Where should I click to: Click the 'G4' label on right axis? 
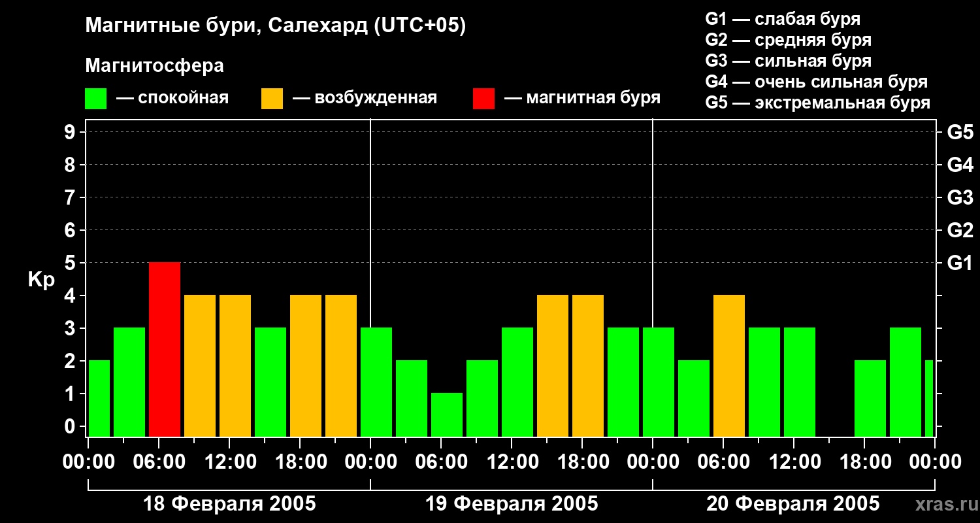[960, 165]
